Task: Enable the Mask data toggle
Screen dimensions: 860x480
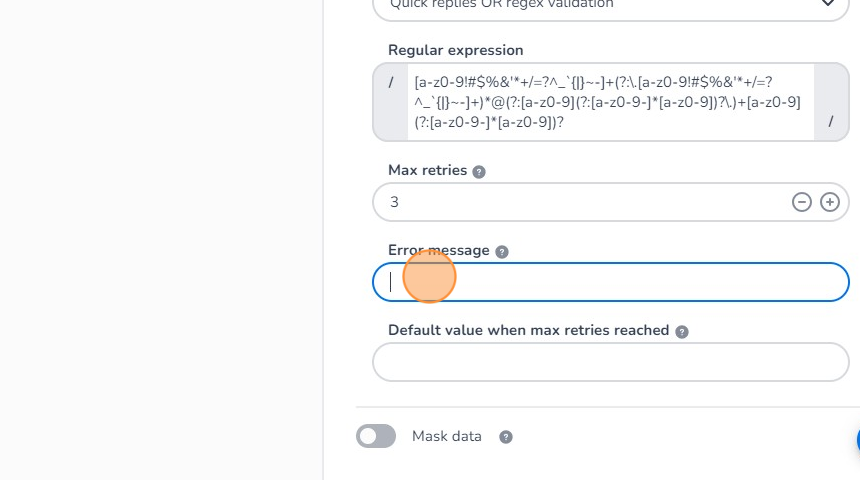Action: click(x=376, y=436)
